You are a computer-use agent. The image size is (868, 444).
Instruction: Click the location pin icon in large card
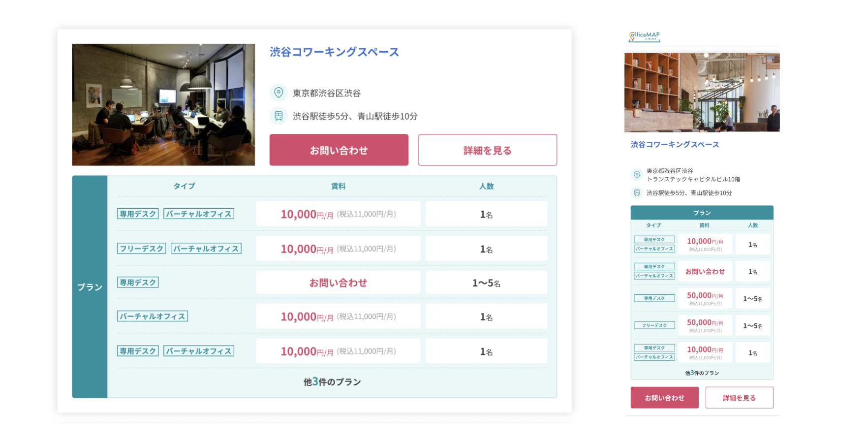coord(279,93)
